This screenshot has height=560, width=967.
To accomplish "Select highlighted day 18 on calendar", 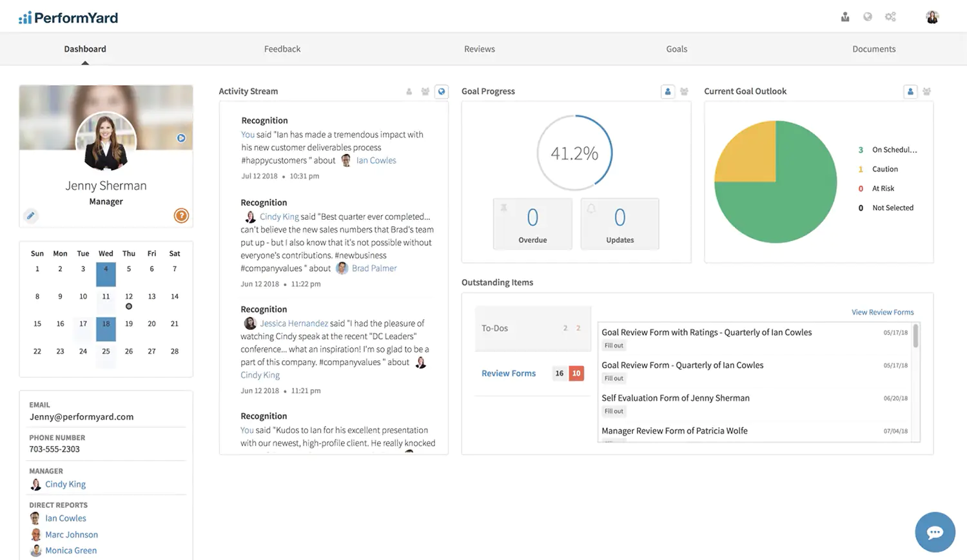I will (106, 329).
